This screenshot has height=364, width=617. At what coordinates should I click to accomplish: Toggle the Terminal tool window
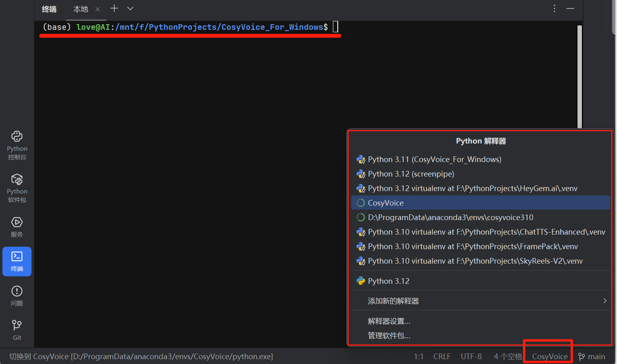17,261
